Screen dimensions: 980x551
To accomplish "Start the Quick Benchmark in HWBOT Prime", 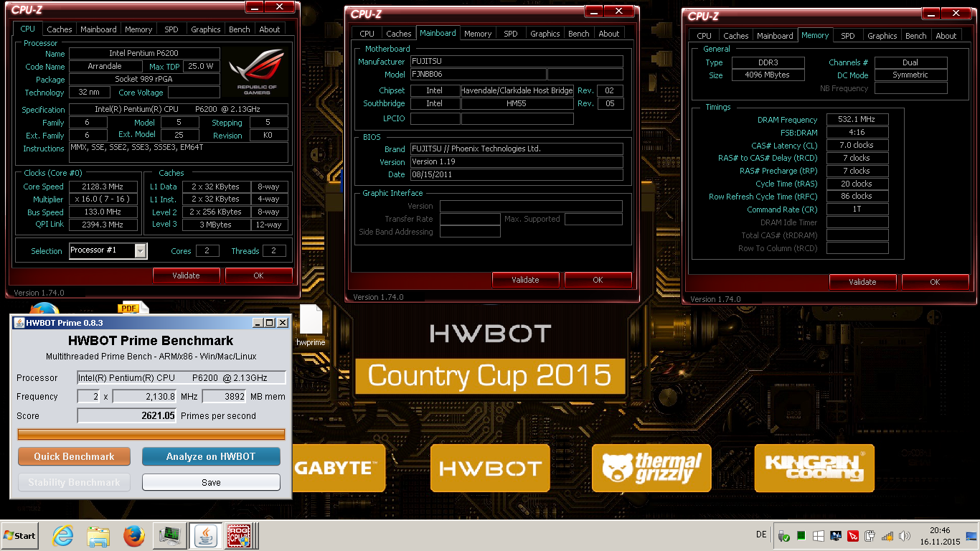I will [x=74, y=456].
